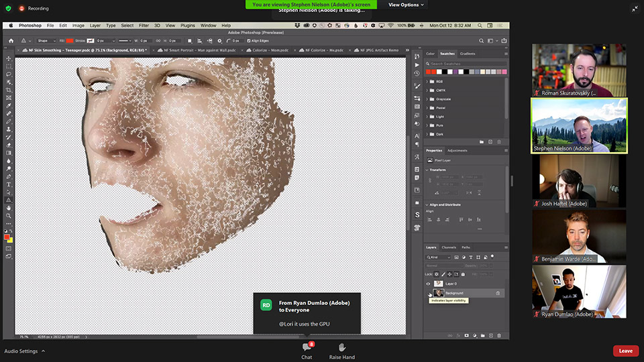The width and height of the screenshot is (644, 362).
Task: Click the Background layer thumbnail
Action: click(439, 293)
